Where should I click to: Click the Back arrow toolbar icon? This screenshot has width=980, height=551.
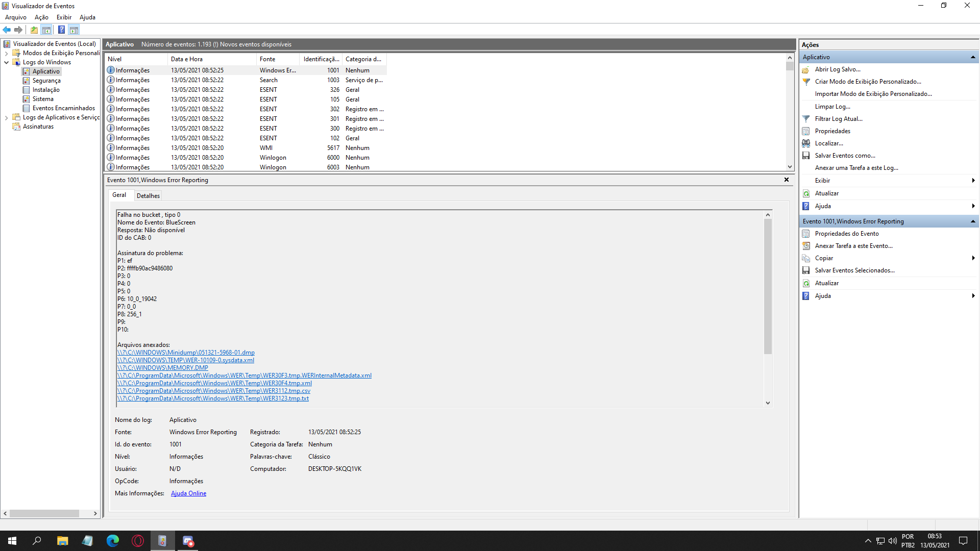click(7, 30)
